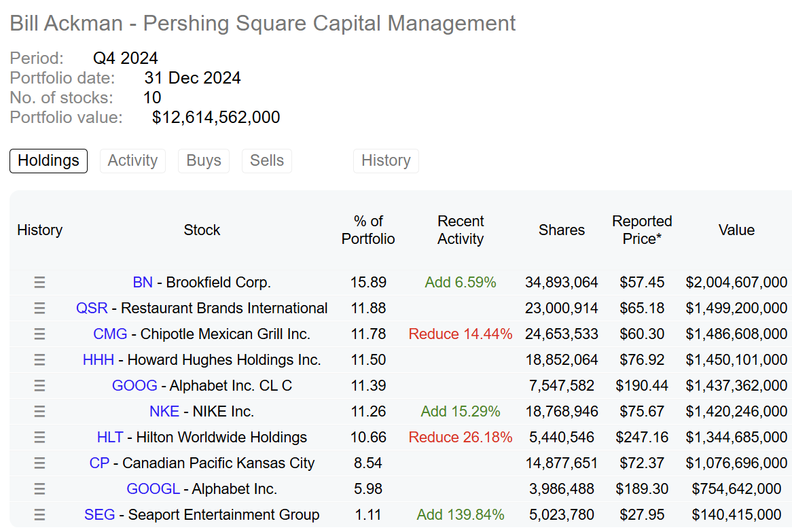Click the GOOGL value $754,642,000
The image size is (792, 532).
pos(736,489)
